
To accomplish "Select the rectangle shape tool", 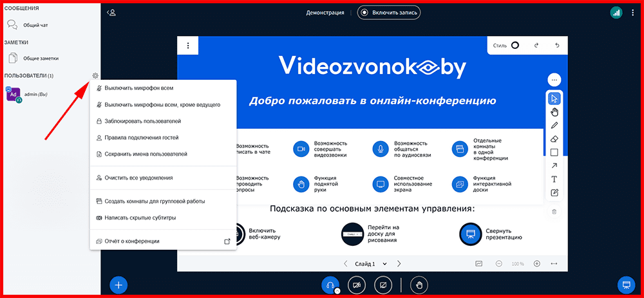I will click(x=554, y=153).
